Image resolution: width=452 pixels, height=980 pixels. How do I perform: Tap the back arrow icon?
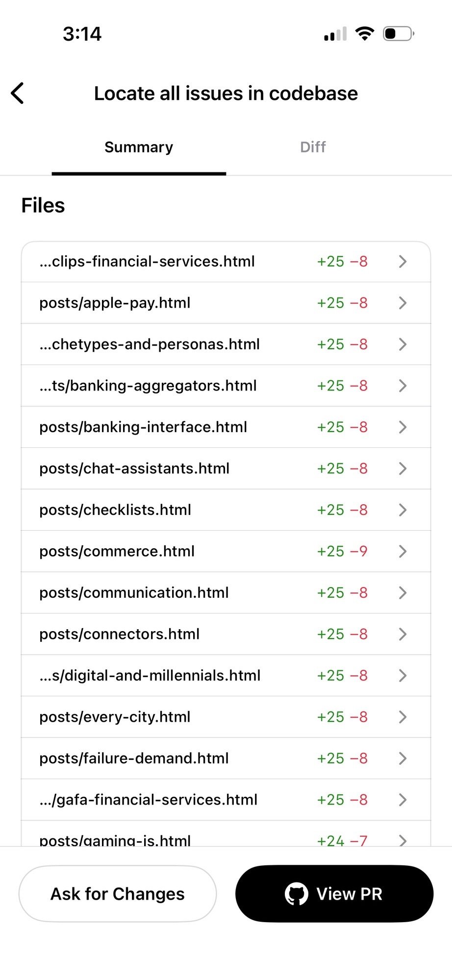click(18, 93)
